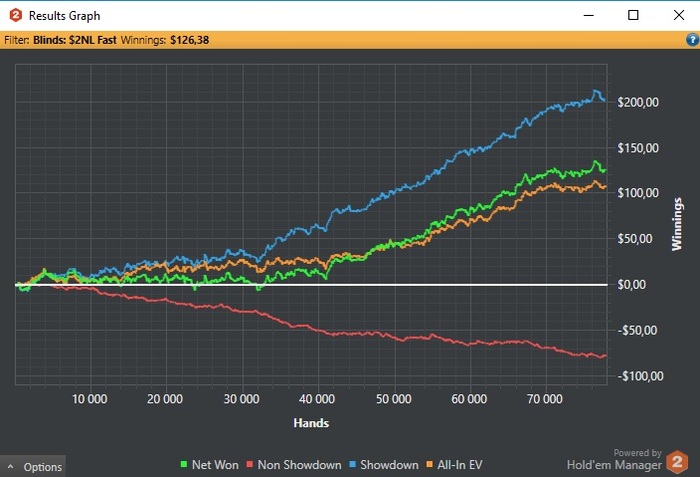Image resolution: width=700 pixels, height=477 pixels.
Task: Click the $150,00 axis label
Action: [x=638, y=148]
